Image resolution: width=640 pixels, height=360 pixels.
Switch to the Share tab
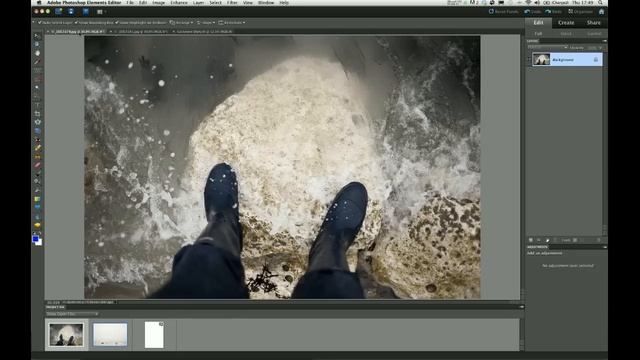tap(594, 23)
